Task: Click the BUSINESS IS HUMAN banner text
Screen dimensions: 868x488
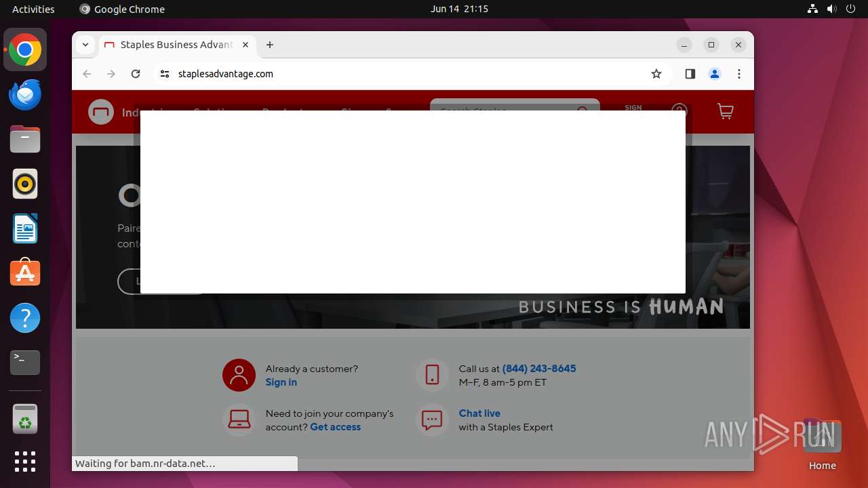Action: click(620, 307)
